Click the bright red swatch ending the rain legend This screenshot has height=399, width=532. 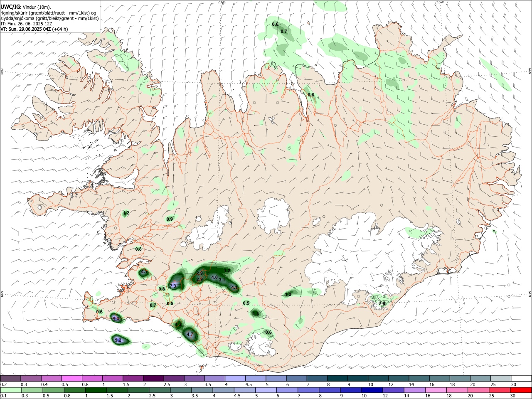coord(520,390)
